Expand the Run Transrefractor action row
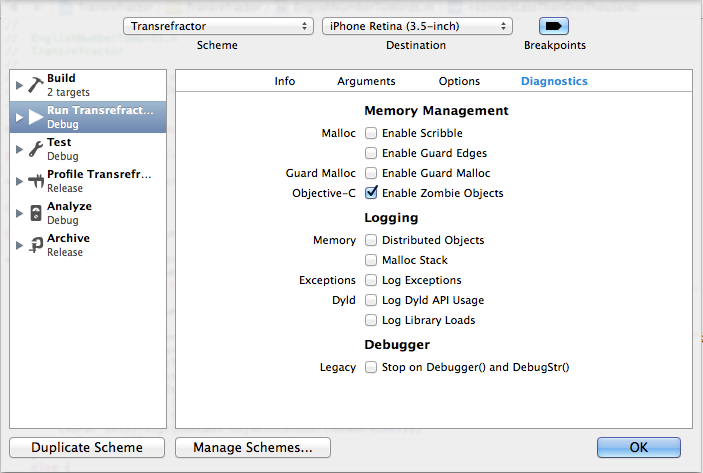The image size is (703, 473). tap(19, 117)
